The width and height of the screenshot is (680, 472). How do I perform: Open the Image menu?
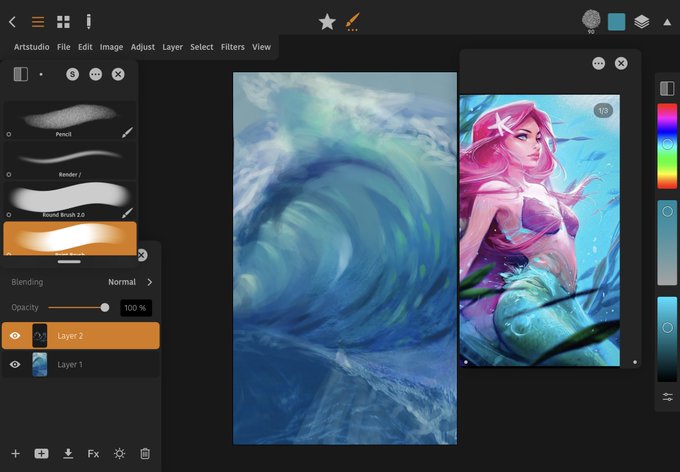tap(111, 47)
